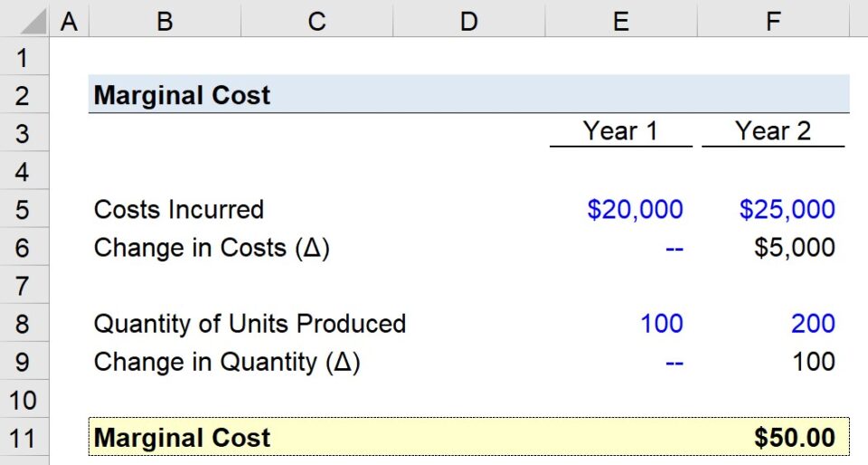The height and width of the screenshot is (465, 868).
Task: Select column D header
Action: (469, 20)
